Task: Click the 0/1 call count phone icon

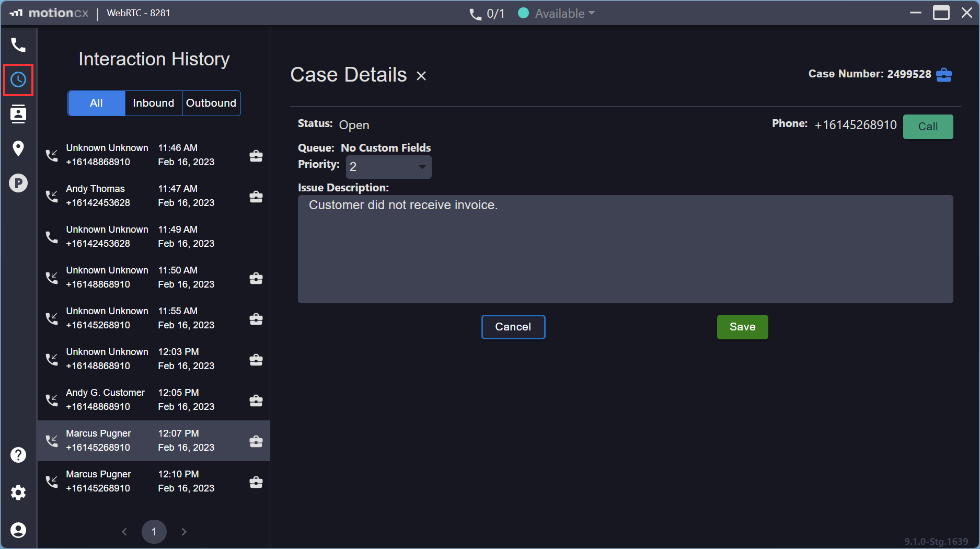Action: coord(475,14)
